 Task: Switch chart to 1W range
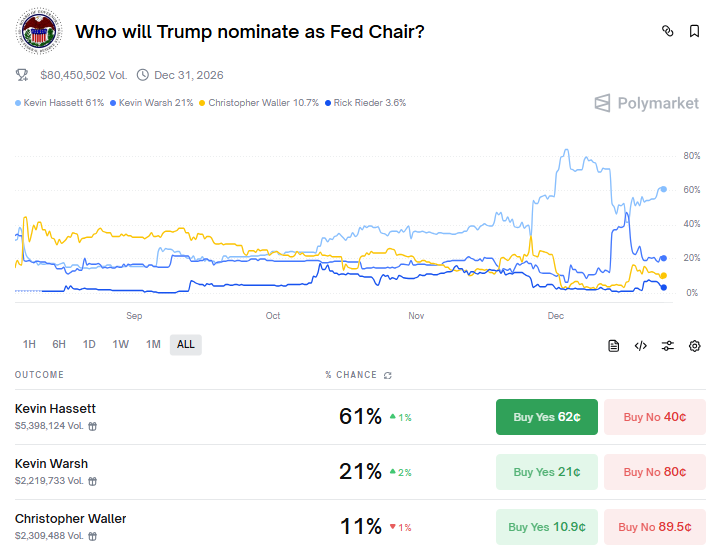[121, 344]
